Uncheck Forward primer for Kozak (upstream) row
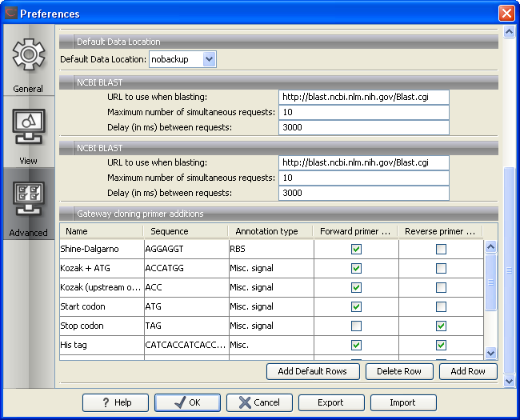The width and height of the screenshot is (520, 420). [356, 288]
